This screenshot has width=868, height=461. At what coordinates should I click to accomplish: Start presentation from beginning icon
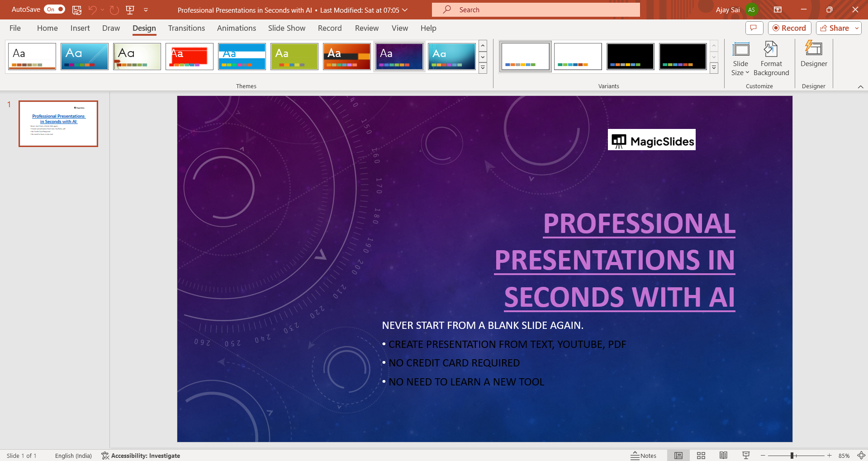pyautogui.click(x=130, y=10)
